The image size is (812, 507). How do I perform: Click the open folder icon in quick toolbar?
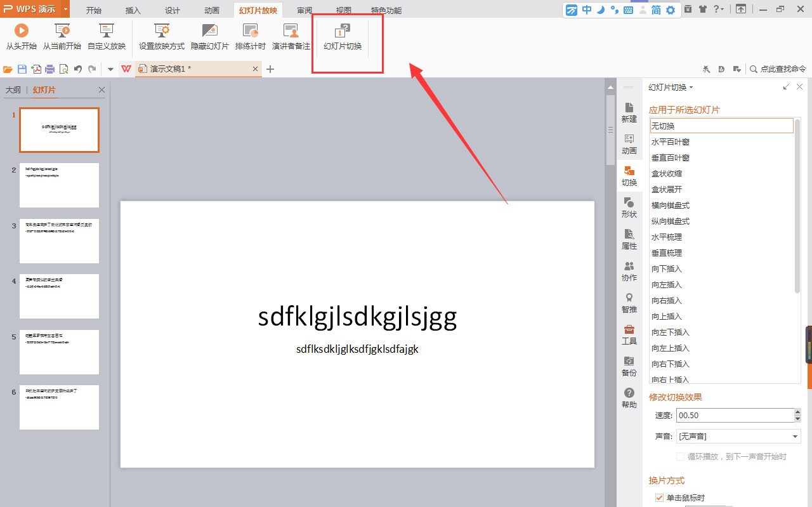click(8, 69)
